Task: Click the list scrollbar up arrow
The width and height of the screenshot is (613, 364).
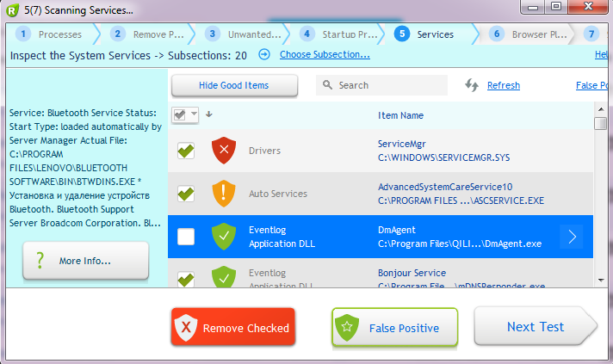Action: (601, 109)
